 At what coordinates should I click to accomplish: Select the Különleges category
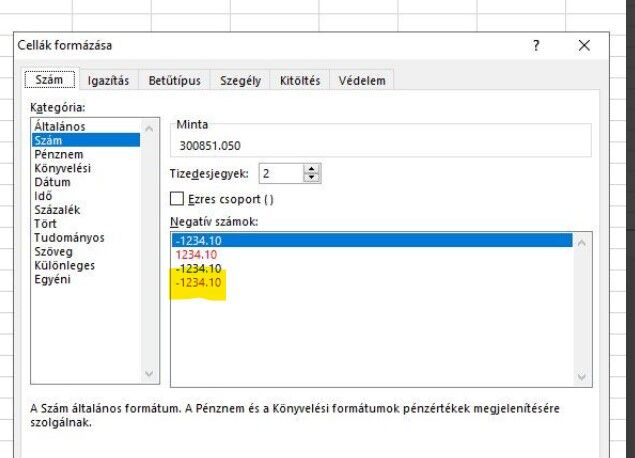86,265
